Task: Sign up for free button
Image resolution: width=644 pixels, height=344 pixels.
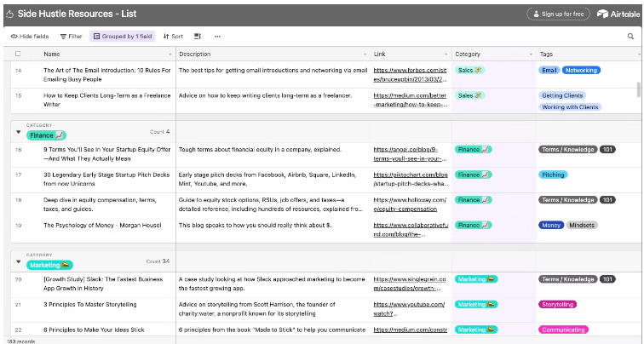Action: [x=558, y=14]
